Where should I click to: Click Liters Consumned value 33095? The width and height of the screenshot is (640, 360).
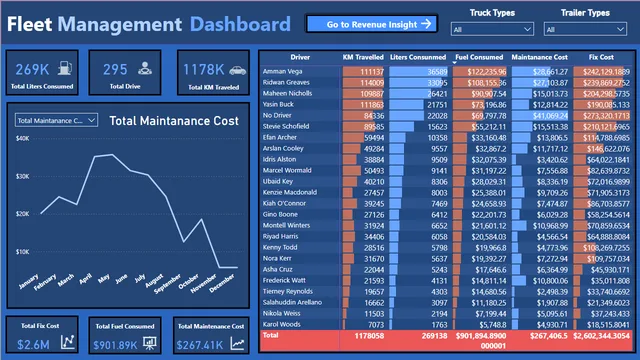click(437, 83)
